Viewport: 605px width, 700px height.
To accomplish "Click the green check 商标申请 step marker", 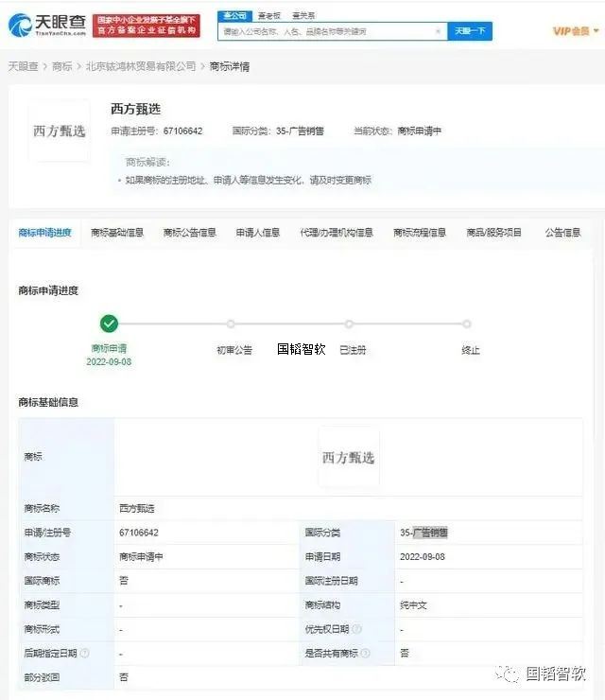I will tap(109, 324).
